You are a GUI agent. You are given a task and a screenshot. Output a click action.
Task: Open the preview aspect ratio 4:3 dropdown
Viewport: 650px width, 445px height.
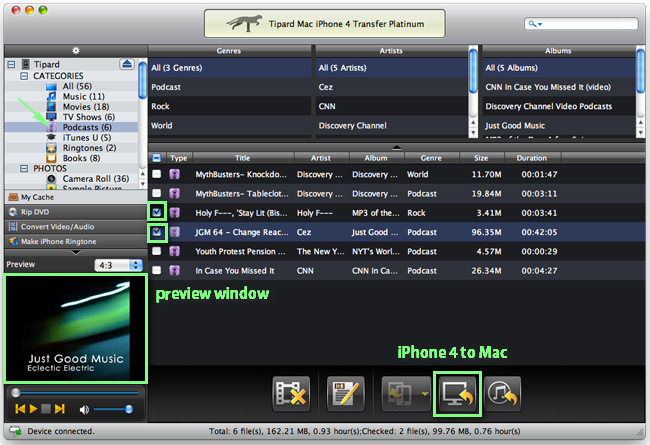pos(119,265)
